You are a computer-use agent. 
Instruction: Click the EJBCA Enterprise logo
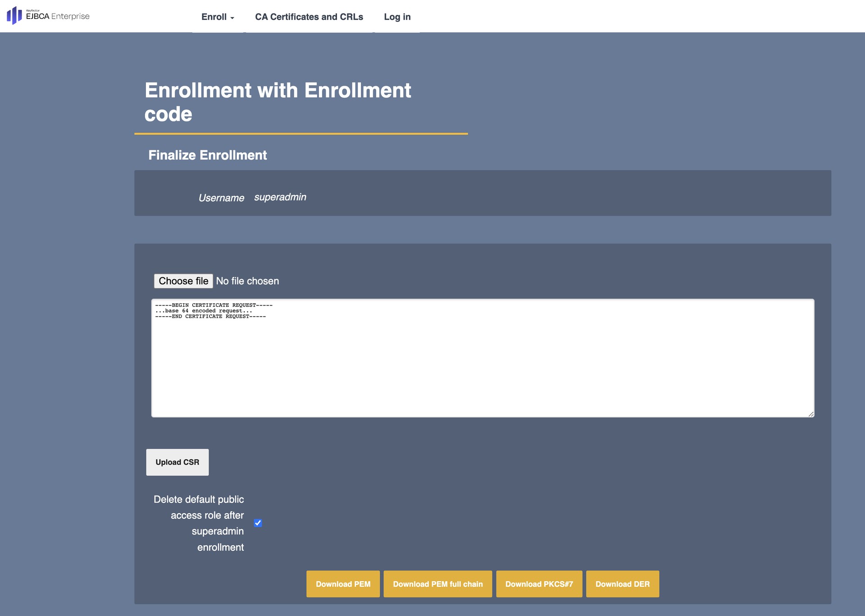point(48,16)
